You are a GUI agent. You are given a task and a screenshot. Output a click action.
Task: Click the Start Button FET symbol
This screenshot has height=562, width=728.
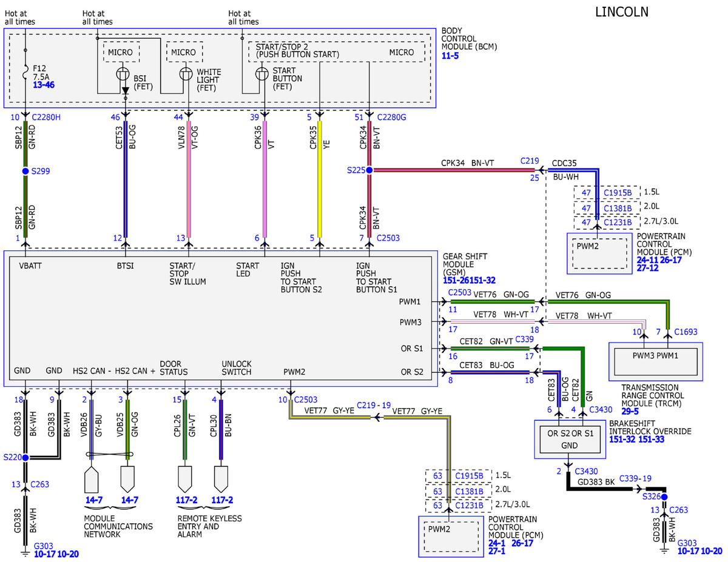(x=263, y=74)
